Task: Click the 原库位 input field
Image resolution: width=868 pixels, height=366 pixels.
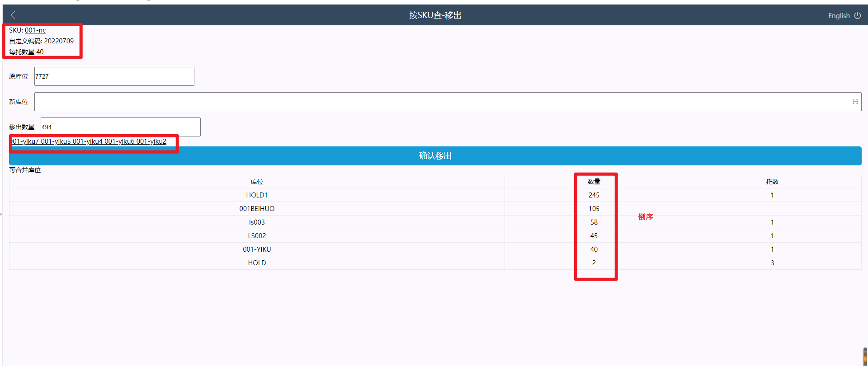Action: tap(114, 76)
